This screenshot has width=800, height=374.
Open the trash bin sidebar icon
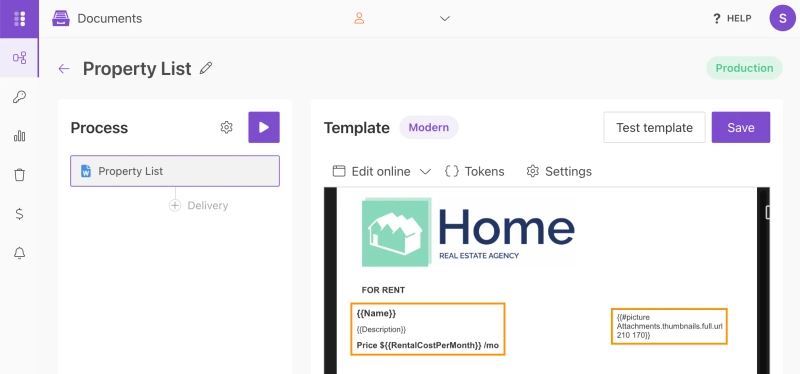pyautogui.click(x=19, y=175)
